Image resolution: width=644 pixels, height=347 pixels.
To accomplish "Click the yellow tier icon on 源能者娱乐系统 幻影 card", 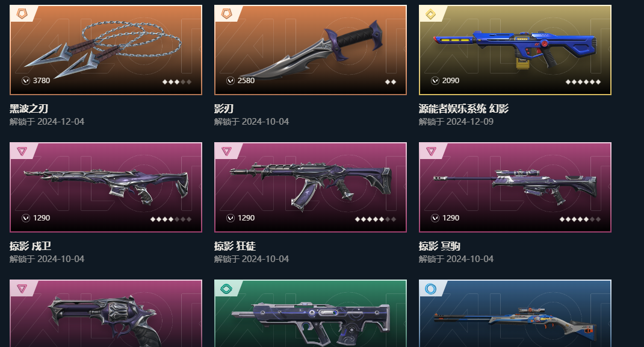I will tap(430, 14).
